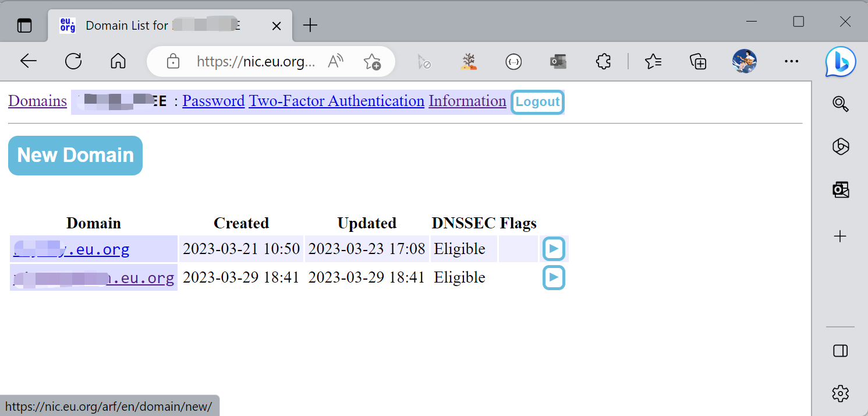Open the Settings and more ellipsis menu
This screenshot has height=416, width=868.
(x=791, y=61)
